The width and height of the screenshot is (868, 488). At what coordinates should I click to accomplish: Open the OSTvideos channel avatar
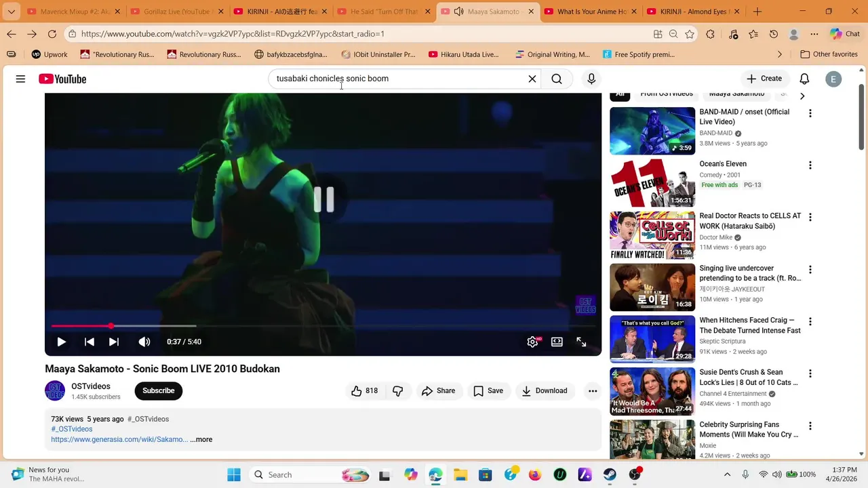[x=55, y=390]
